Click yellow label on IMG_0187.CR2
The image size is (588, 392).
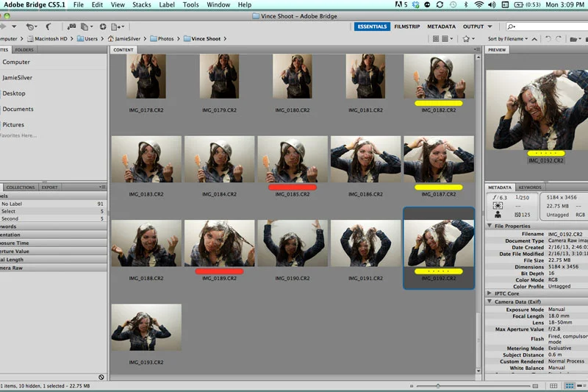coord(438,188)
